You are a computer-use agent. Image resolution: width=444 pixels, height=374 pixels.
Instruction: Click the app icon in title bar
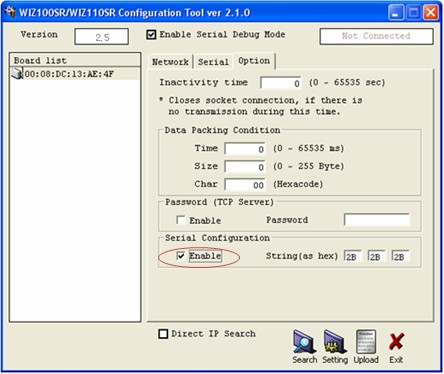(10, 13)
